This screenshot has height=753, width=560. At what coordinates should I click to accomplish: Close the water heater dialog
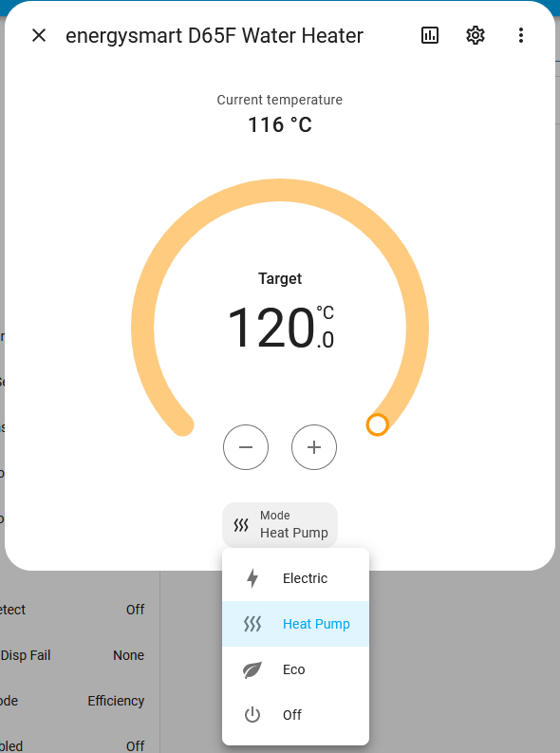coord(39,35)
